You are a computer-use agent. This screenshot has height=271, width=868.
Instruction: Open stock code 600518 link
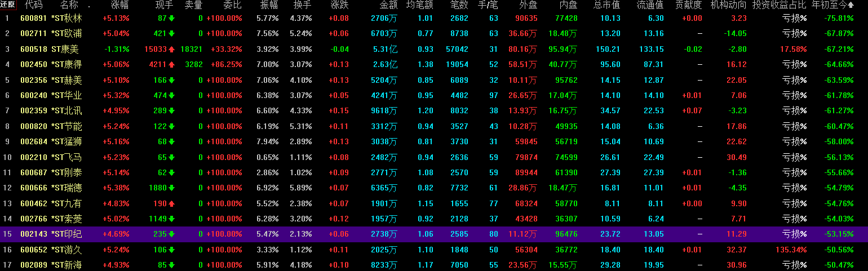point(30,49)
